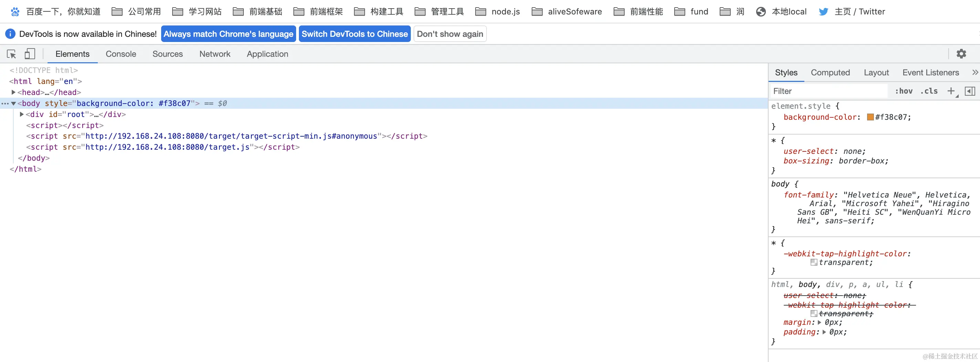Image resolution: width=980 pixels, height=362 pixels.
Task: Open the aliveSofeware bookmark folder
Action: point(566,11)
